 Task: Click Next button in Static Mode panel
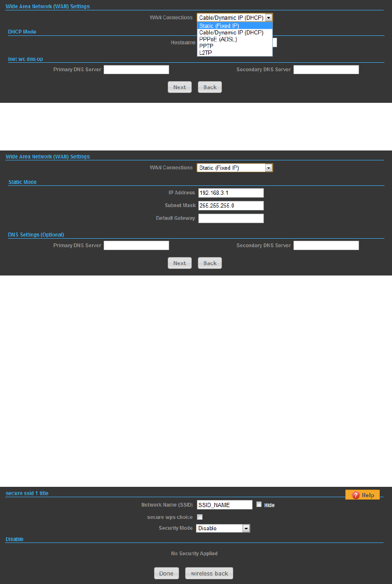coord(180,263)
